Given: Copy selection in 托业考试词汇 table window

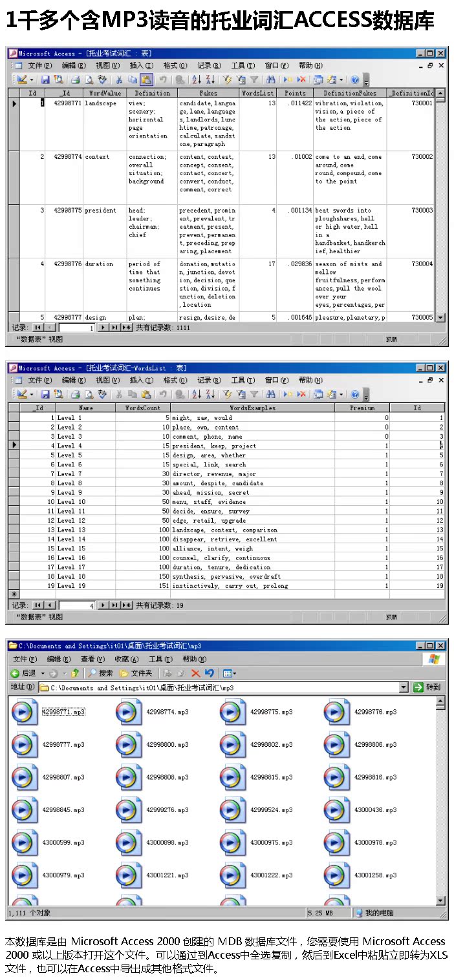Looking at the screenshot, I should [x=132, y=79].
